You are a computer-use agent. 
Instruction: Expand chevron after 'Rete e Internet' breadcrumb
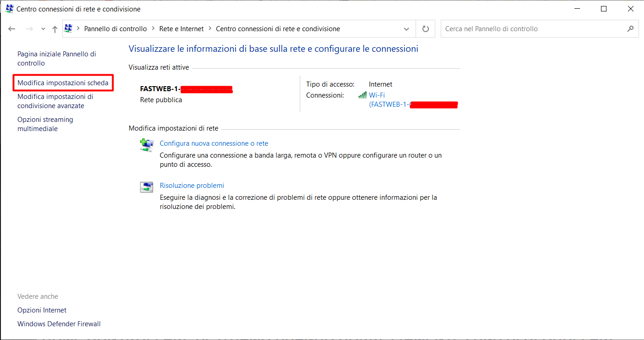coord(210,29)
